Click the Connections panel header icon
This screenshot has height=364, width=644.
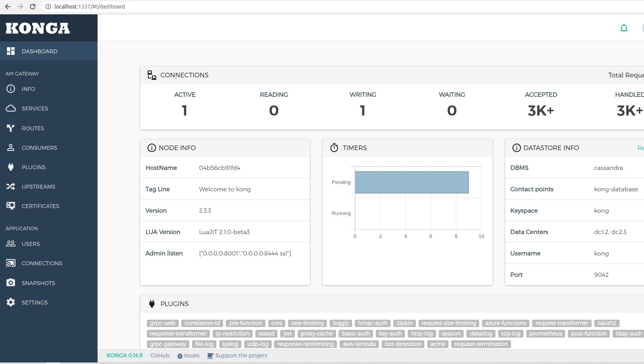point(152,75)
